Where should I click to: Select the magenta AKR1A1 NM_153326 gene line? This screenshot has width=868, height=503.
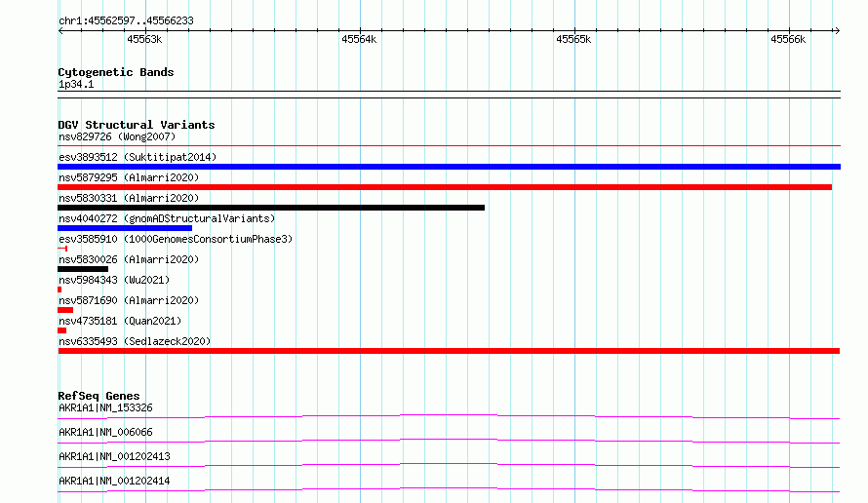(x=449, y=416)
